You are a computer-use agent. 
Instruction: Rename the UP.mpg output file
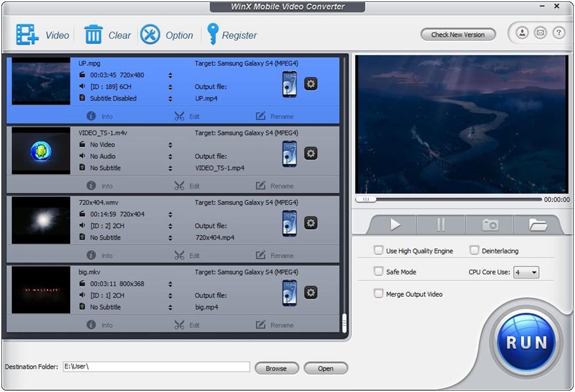(x=274, y=116)
